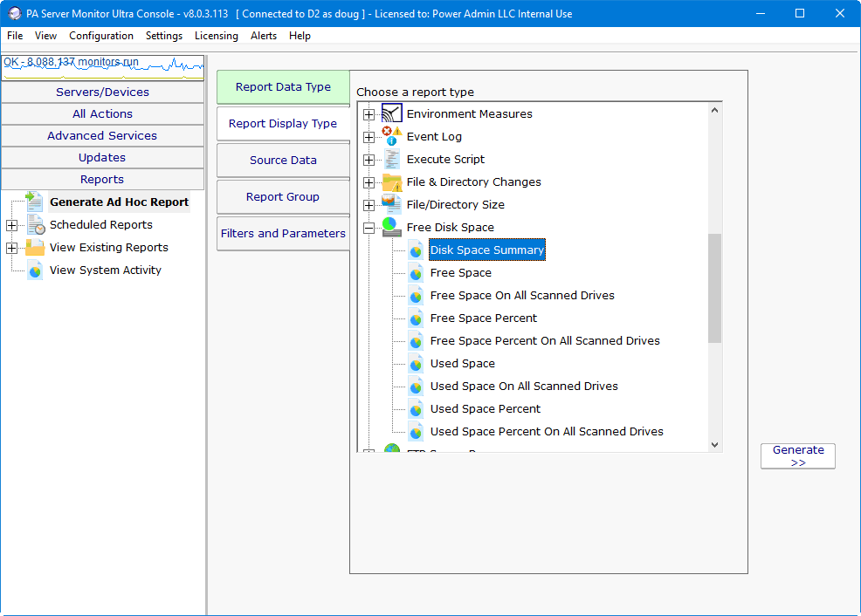
Task: Expand the Execute Script node
Action: pyautogui.click(x=369, y=160)
